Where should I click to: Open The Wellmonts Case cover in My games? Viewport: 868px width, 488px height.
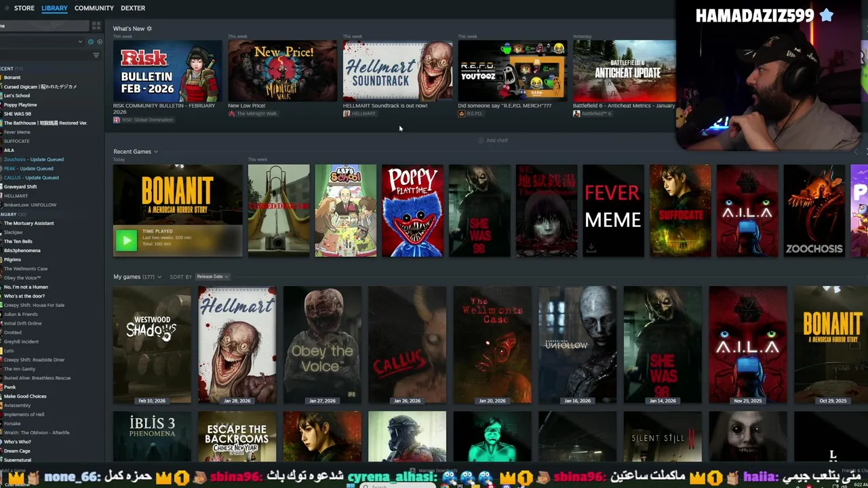[x=492, y=345]
